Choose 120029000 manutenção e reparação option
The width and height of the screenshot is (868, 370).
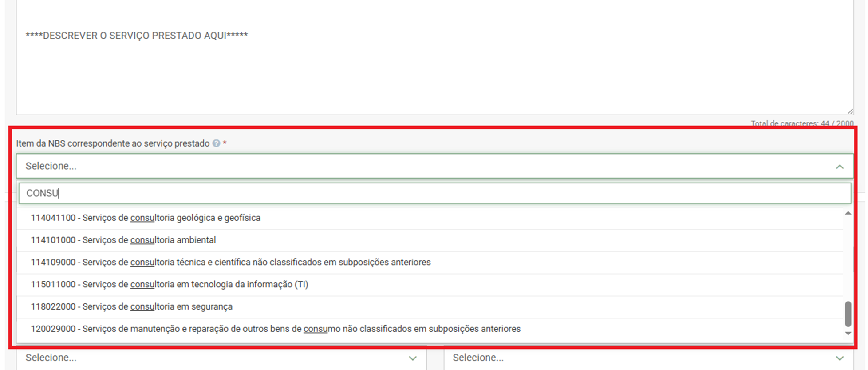pos(276,329)
